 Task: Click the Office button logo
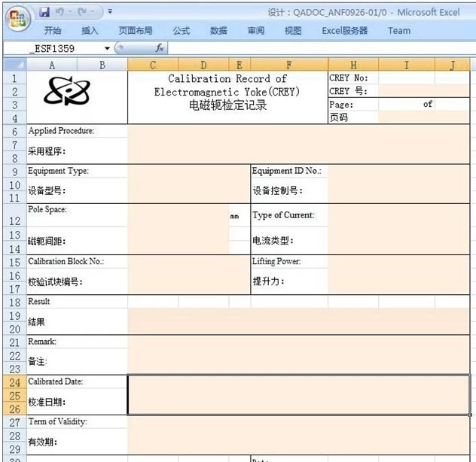pos(17,17)
